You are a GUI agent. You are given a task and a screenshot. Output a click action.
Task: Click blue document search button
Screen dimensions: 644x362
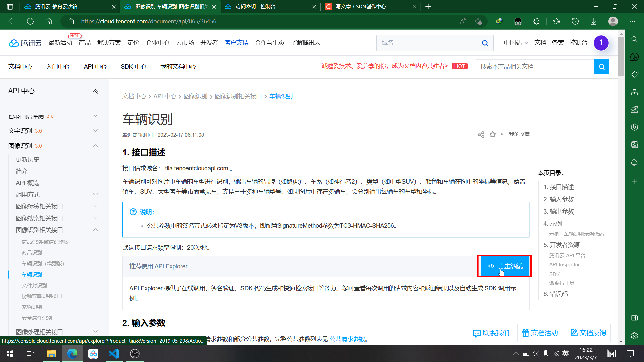click(602, 67)
